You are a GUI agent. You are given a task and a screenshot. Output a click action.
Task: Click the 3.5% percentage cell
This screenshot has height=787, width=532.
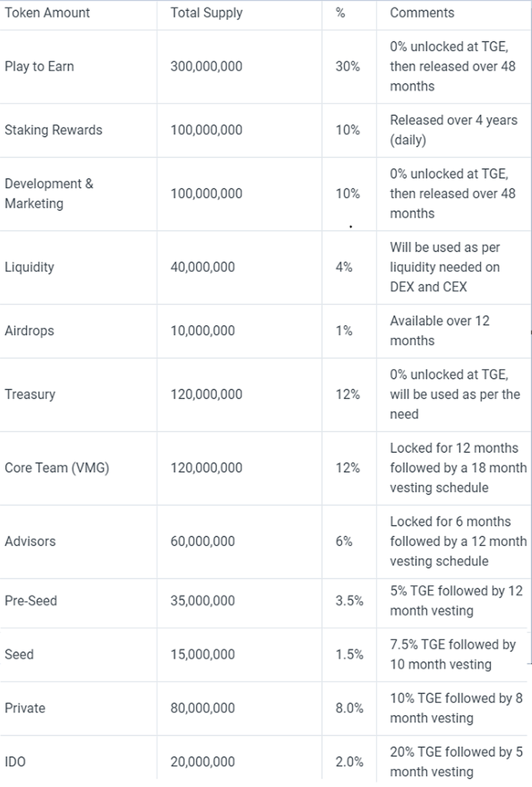click(349, 601)
